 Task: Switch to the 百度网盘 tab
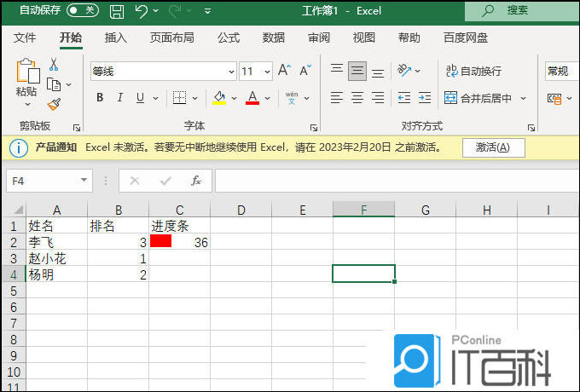coord(466,37)
